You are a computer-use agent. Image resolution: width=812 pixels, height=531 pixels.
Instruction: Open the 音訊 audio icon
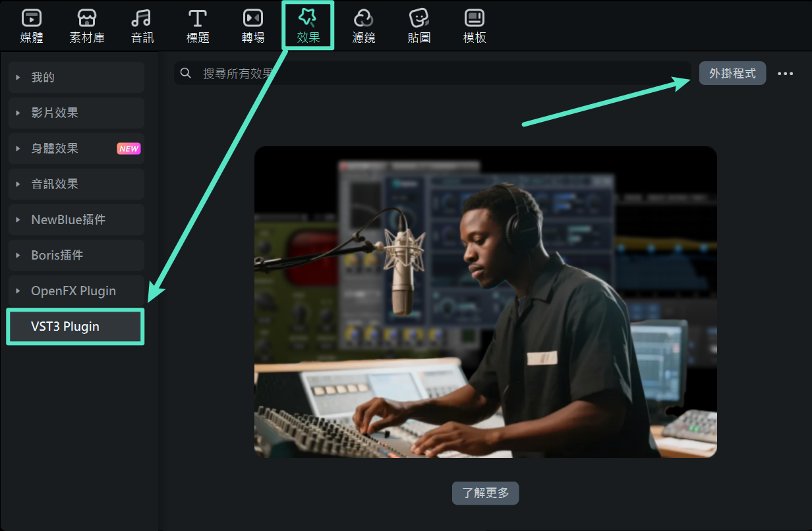pyautogui.click(x=142, y=18)
